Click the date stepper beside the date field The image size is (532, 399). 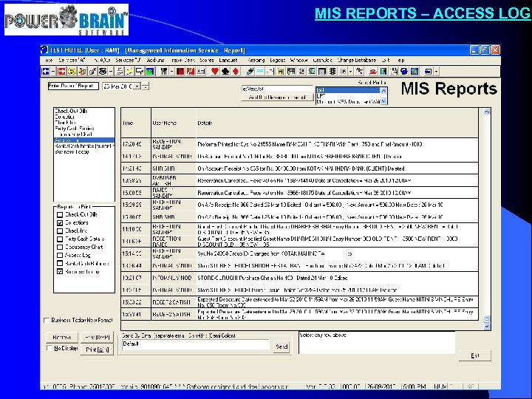146,86
